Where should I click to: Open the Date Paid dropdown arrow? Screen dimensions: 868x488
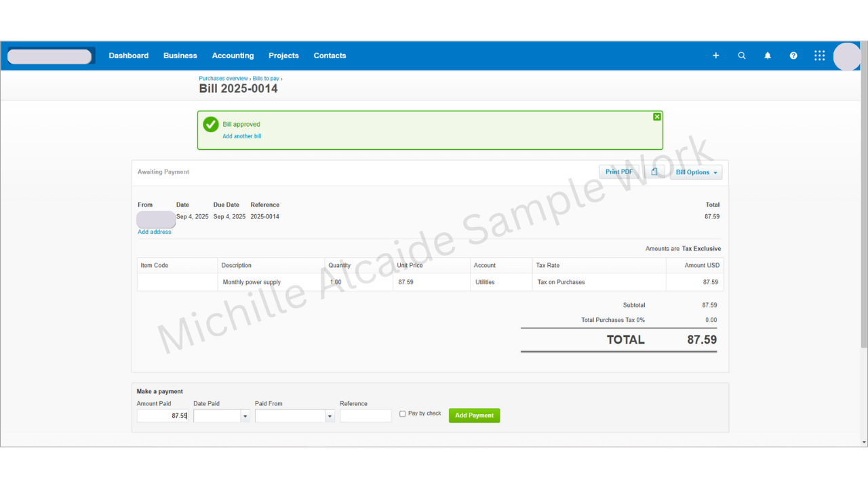click(245, 416)
